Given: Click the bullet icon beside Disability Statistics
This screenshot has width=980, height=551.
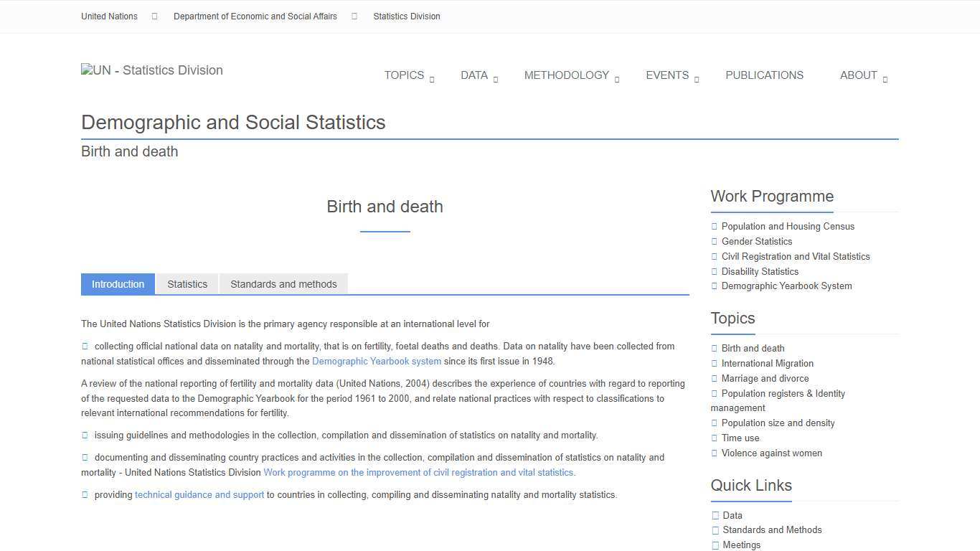Looking at the screenshot, I should (714, 271).
